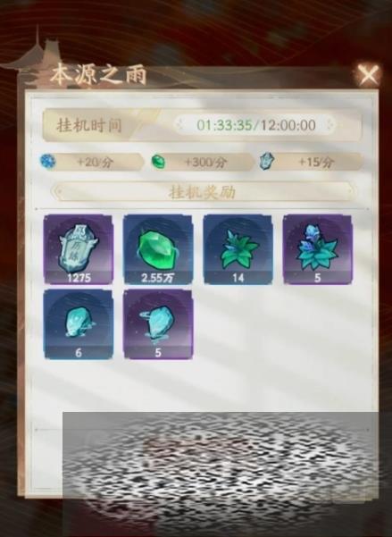The height and width of the screenshot is (537, 392).
Task: Click the blurred area at panel bottom
Action: (221, 474)
